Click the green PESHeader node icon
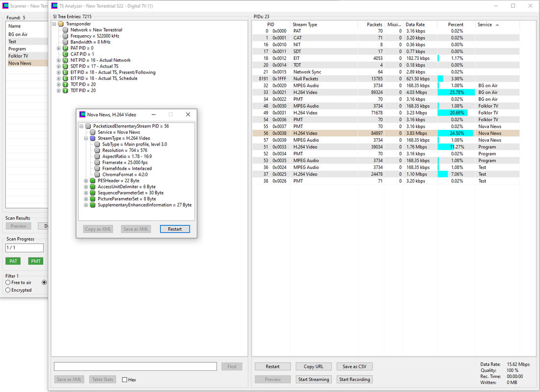540x392 pixels. (x=92, y=181)
